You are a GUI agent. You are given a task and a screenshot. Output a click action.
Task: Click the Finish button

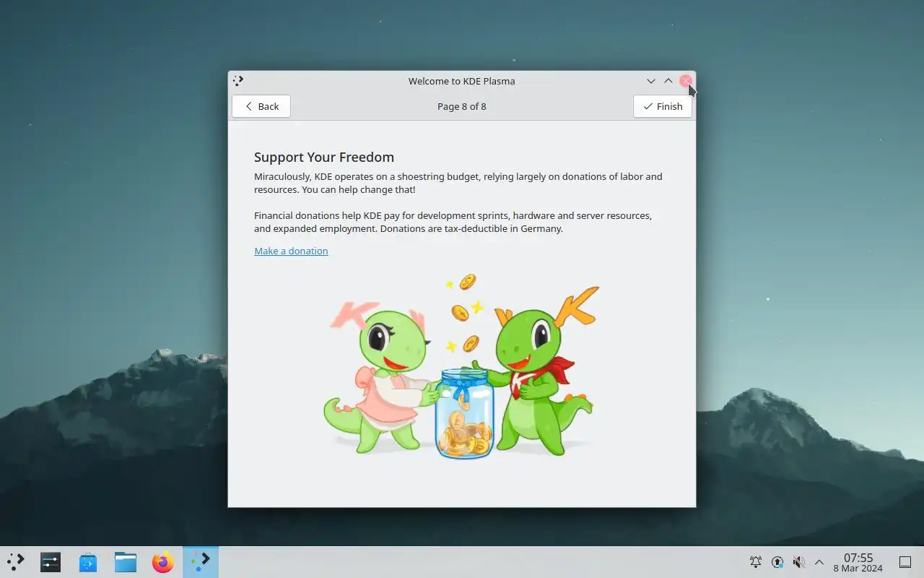click(x=663, y=106)
